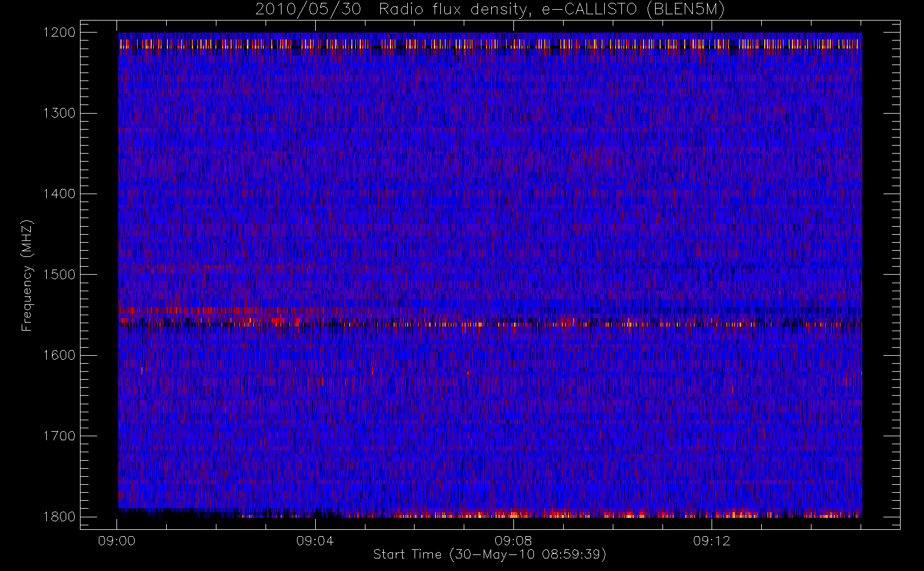Click the 09:12 time tick label

(x=712, y=541)
